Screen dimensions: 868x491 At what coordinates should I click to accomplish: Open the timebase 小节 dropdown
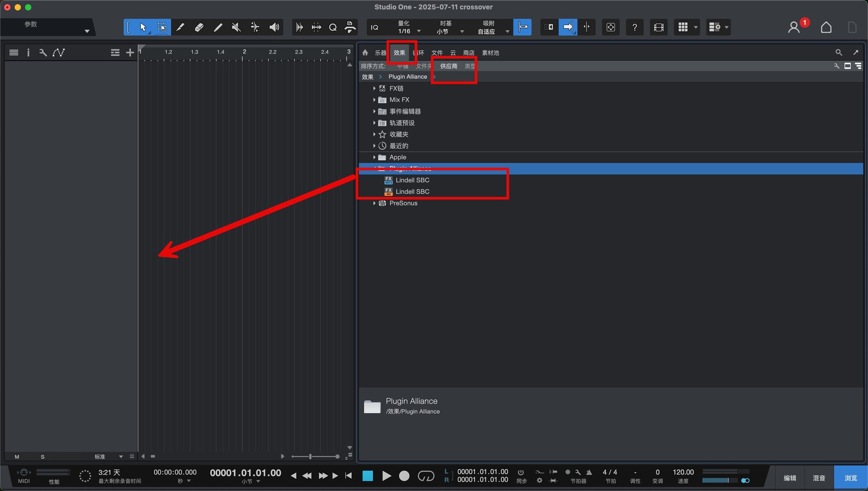pyautogui.click(x=462, y=31)
